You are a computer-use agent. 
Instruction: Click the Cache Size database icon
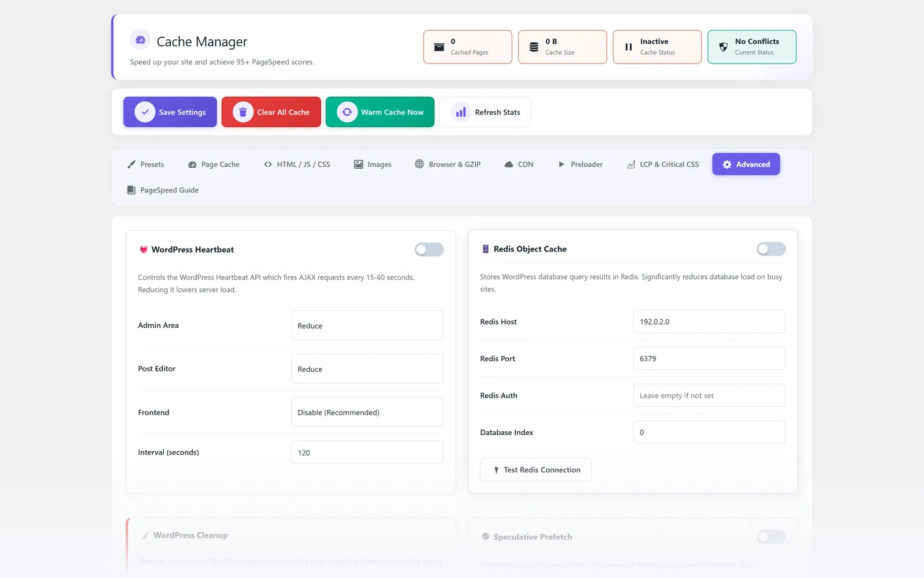pyautogui.click(x=534, y=47)
